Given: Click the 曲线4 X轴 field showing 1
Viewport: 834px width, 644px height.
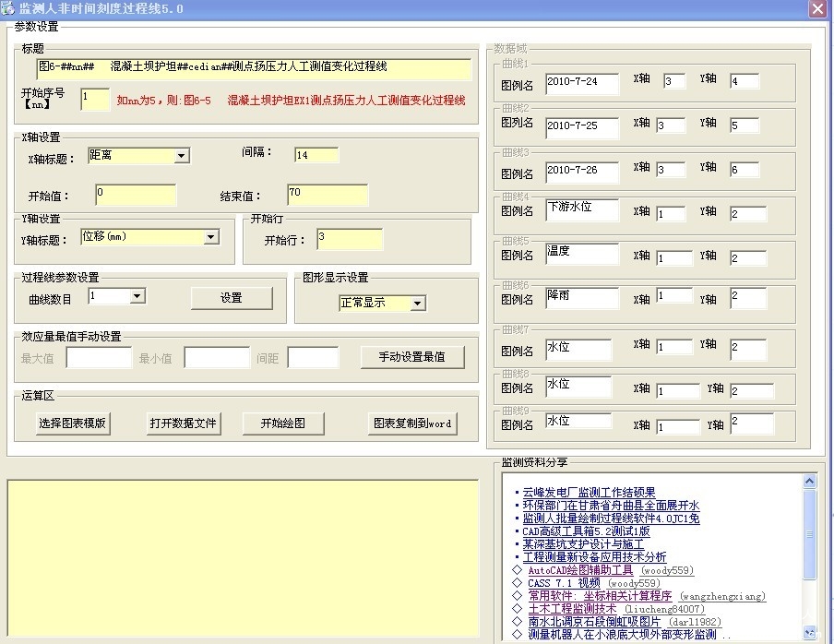Looking at the screenshot, I should pyautogui.click(x=673, y=214).
